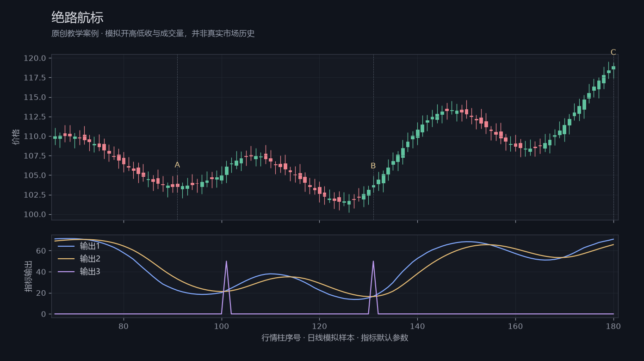Pick the 115.0 price axis tick
Image resolution: width=644 pixels, height=361 pixels.
tap(35, 98)
